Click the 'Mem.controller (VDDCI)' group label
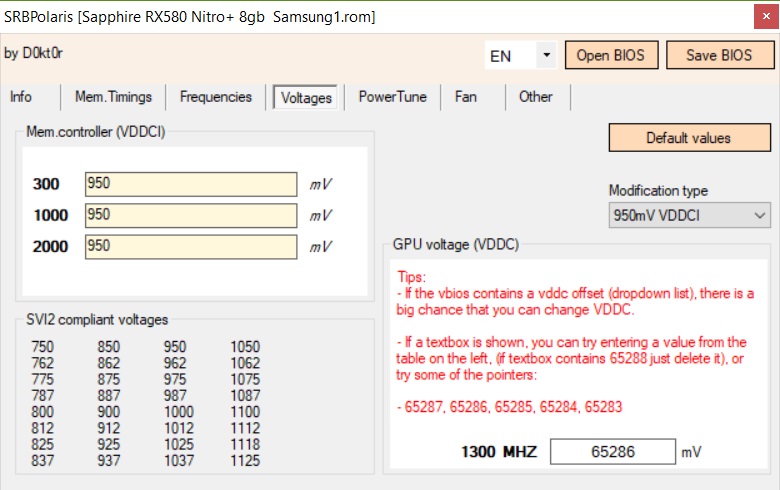The image size is (780, 490). coord(96,132)
